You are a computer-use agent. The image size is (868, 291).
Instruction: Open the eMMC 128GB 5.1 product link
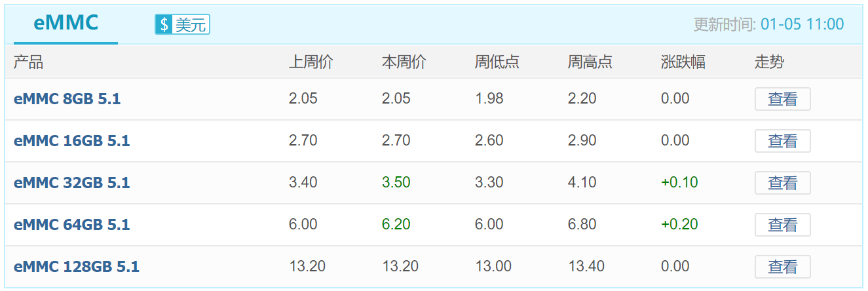pos(76,267)
